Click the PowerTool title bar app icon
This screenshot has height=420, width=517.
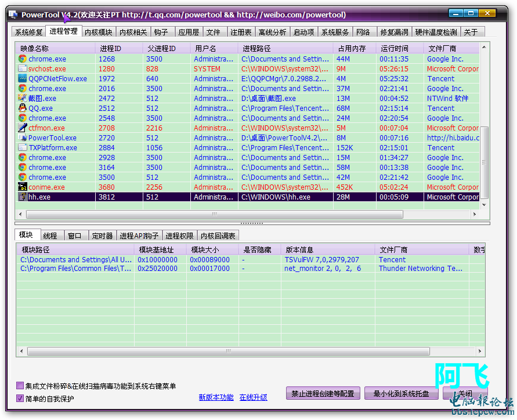(13, 15)
